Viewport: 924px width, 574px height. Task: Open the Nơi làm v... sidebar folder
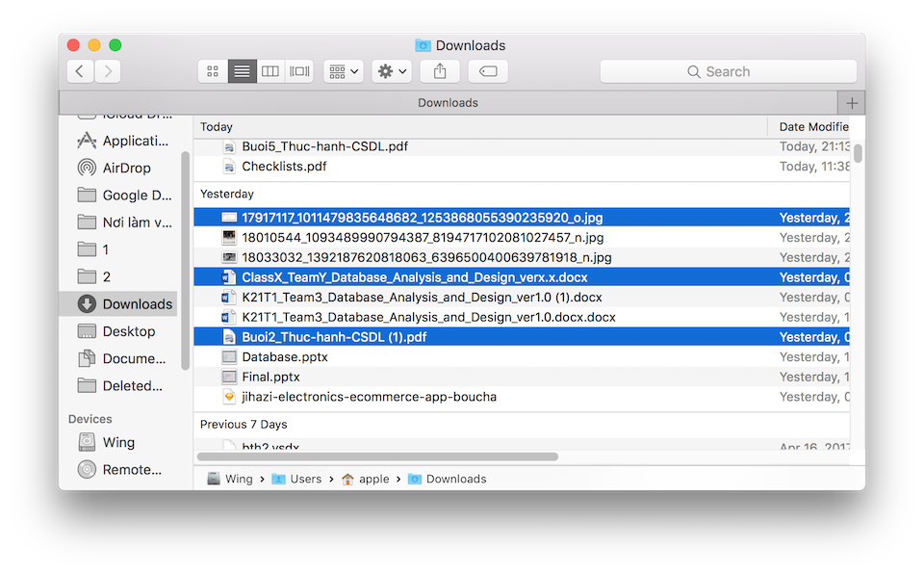(124, 222)
